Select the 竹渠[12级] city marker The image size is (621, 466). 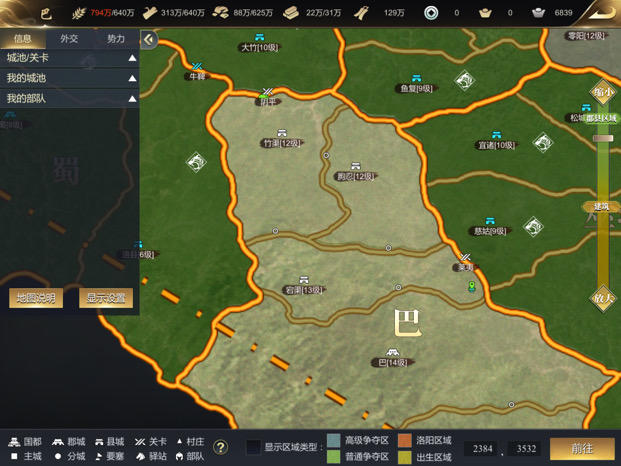(x=282, y=139)
